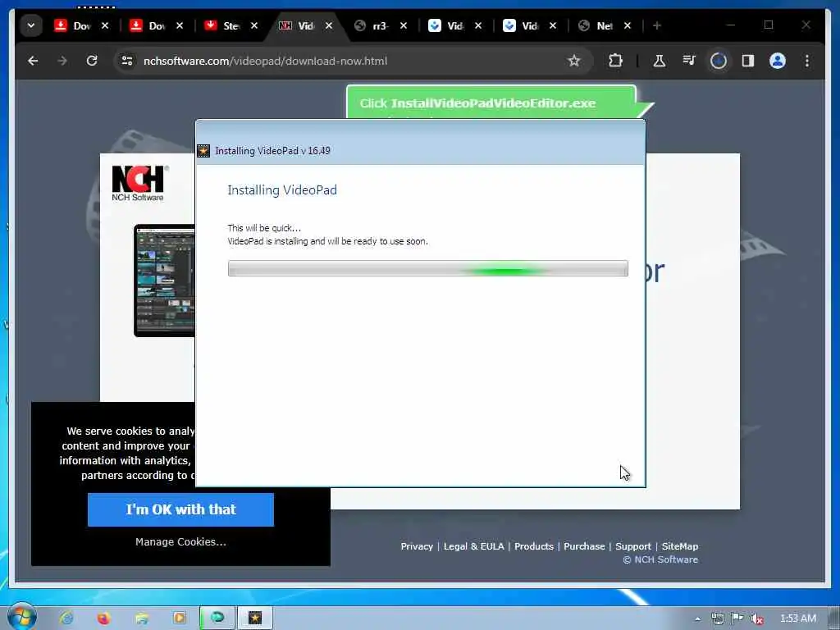The height and width of the screenshot is (630, 840).
Task: Open the Windows Start menu
Action: [x=22, y=617]
